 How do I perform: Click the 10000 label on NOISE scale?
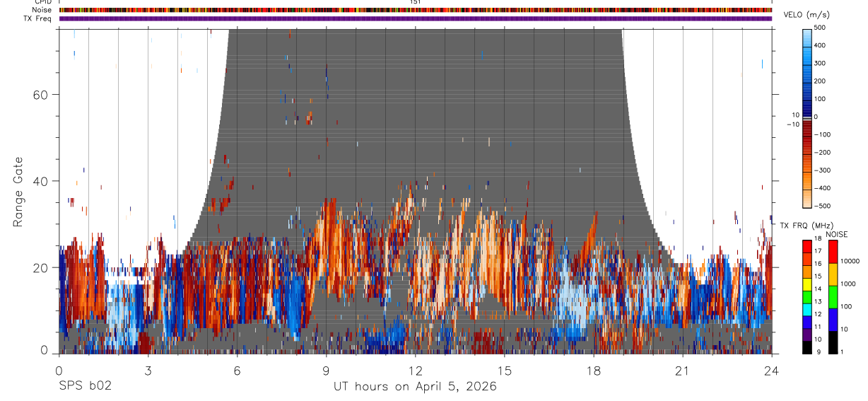tap(850, 262)
